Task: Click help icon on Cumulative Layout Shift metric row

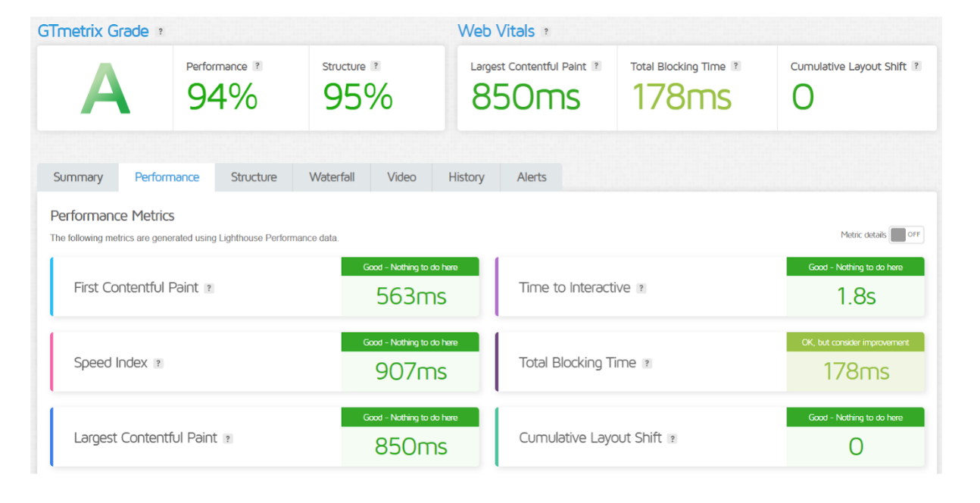Action: [x=673, y=439]
